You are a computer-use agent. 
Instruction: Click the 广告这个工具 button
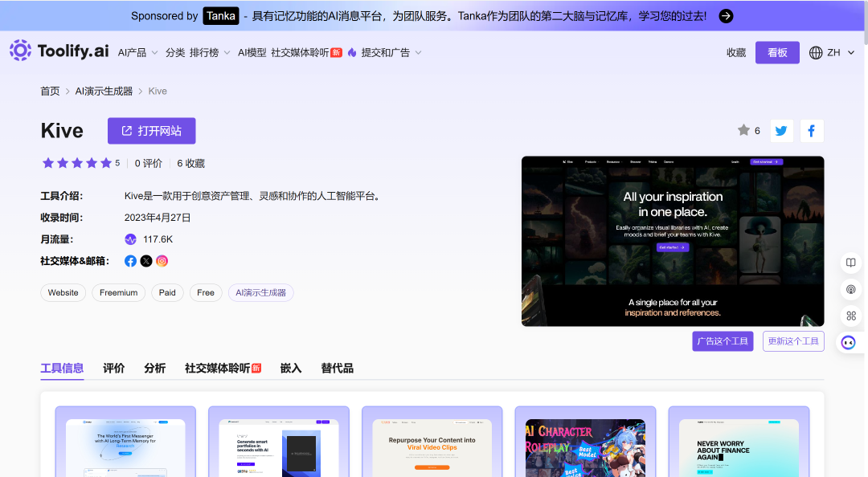pos(723,341)
